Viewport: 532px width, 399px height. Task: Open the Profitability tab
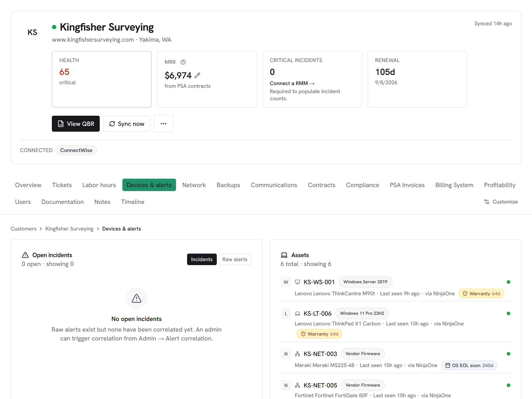pyautogui.click(x=500, y=185)
